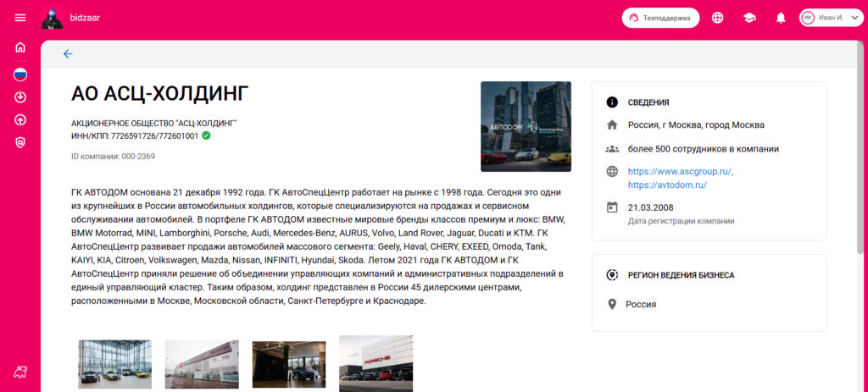Open the fourth Porsche building photo thumbnail
This screenshot has height=392, width=868.
[x=376, y=363]
